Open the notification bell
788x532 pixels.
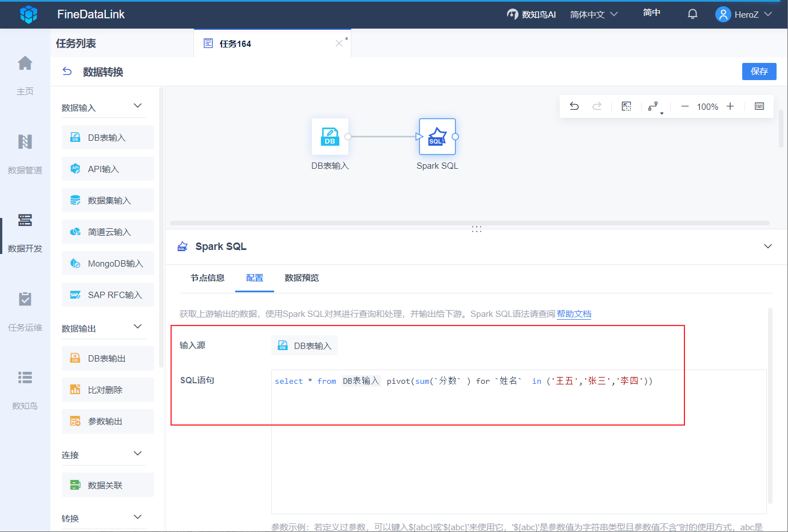point(692,14)
